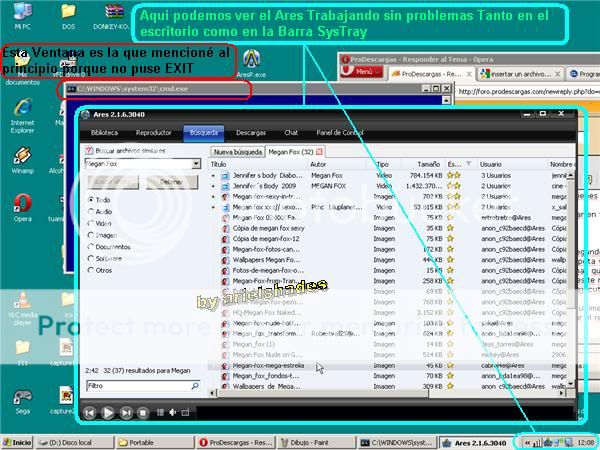Open the Opera Menú dropdown button

[x=361, y=73]
